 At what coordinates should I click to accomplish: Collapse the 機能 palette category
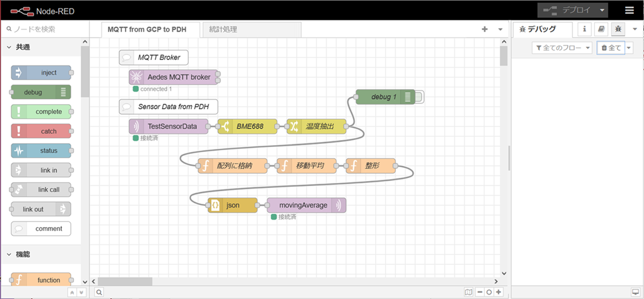[9, 254]
